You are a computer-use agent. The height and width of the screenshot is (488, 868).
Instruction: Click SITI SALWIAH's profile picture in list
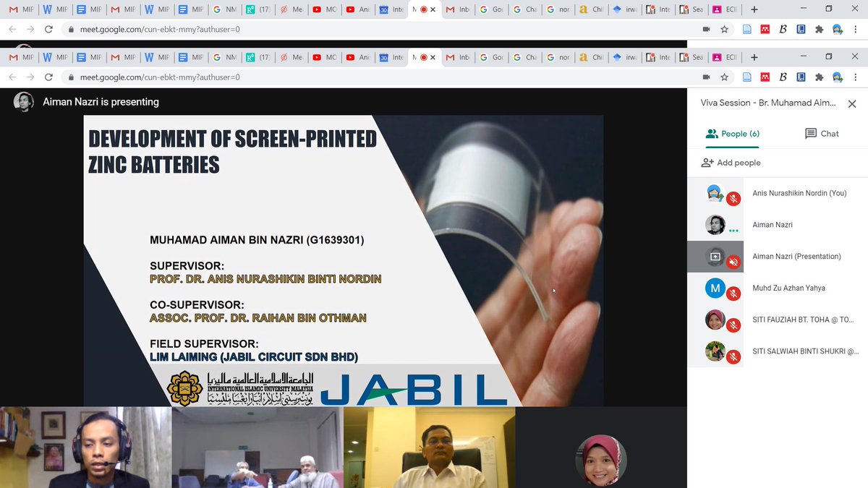[x=715, y=351]
